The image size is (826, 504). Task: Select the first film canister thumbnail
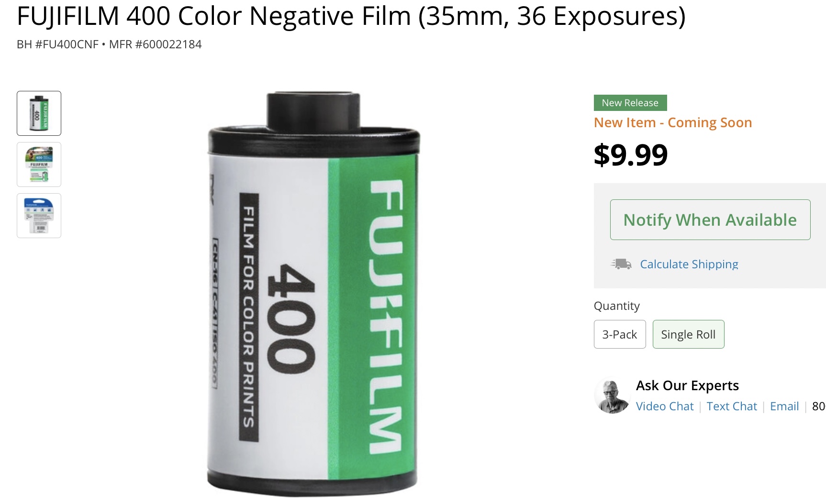pos(39,113)
